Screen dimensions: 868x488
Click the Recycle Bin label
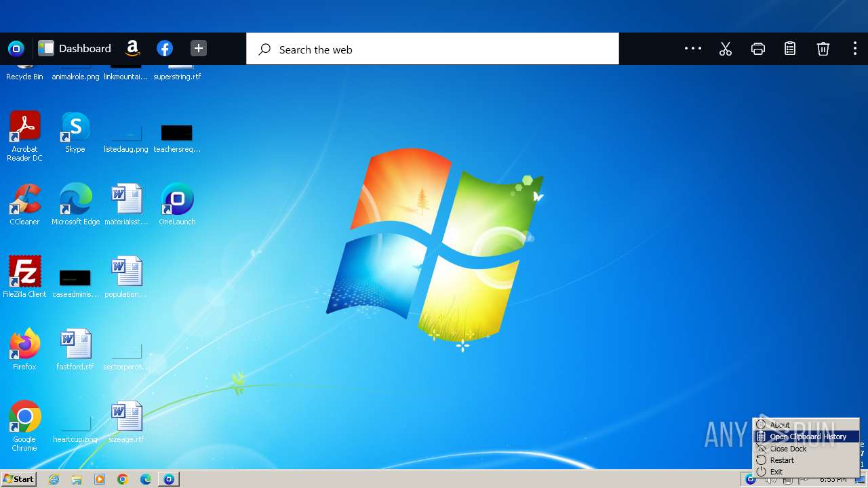click(x=24, y=77)
